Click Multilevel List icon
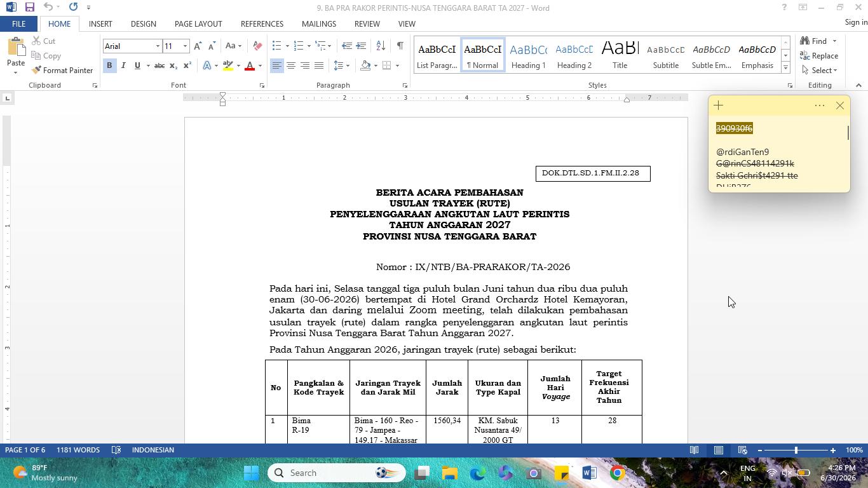The image size is (868, 488). coord(320,46)
